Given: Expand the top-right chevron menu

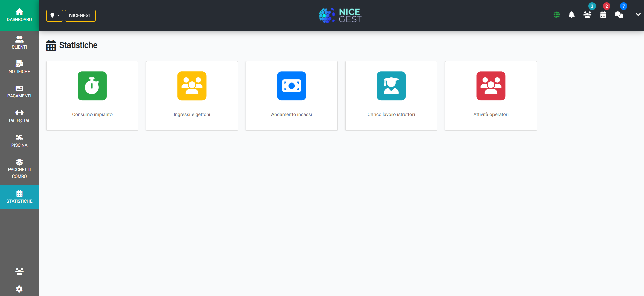Looking at the screenshot, I should pyautogui.click(x=638, y=15).
